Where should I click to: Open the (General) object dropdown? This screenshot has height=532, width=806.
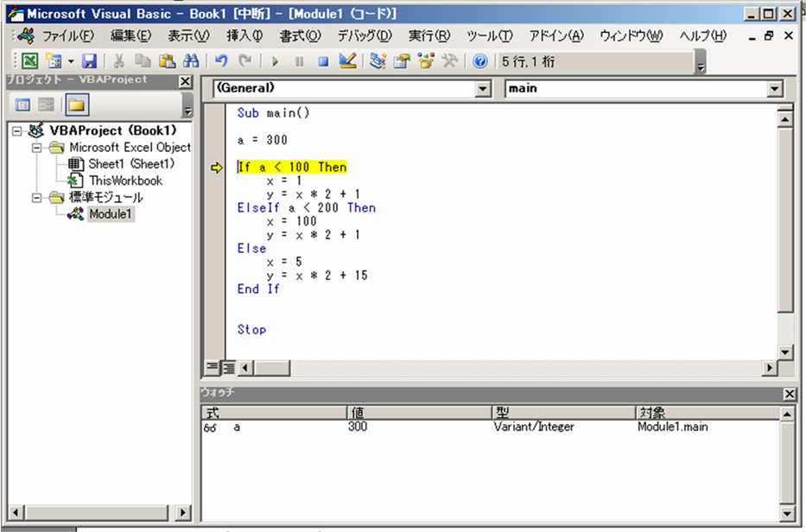(482, 90)
